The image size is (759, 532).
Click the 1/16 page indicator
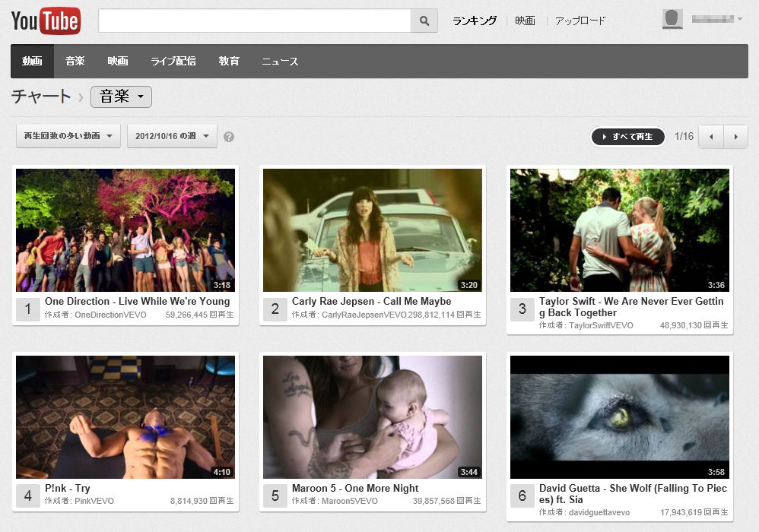684,136
